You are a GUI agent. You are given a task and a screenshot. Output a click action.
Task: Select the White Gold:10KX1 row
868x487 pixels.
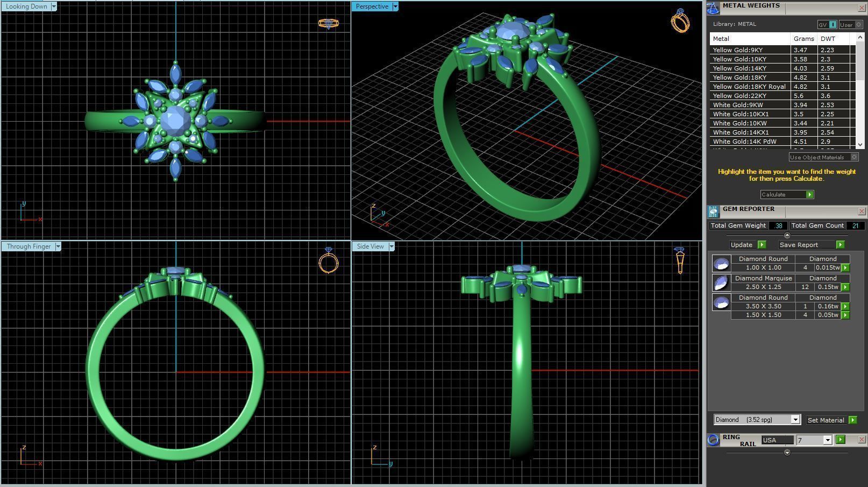pos(782,114)
